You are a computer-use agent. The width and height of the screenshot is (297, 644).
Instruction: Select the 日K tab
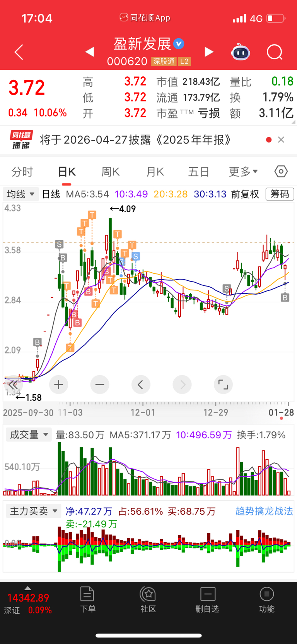coord(67,172)
